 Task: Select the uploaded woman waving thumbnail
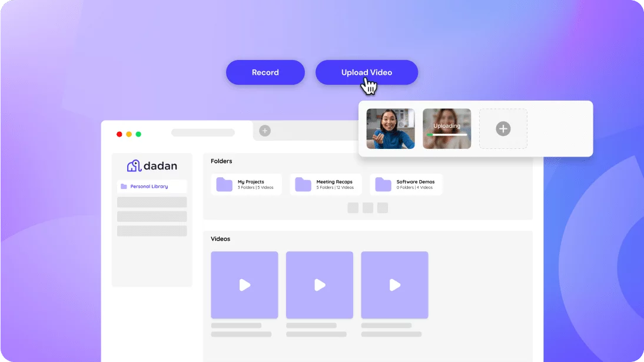pos(390,128)
